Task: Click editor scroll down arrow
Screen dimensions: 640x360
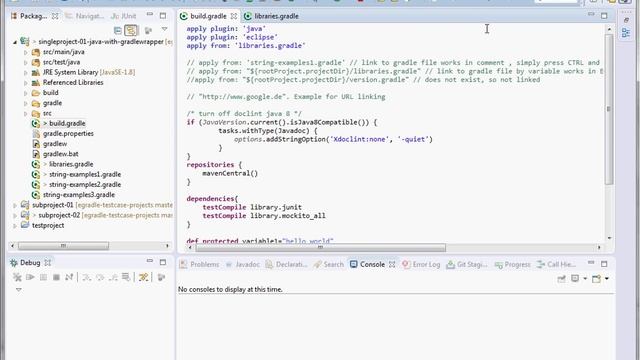Action: click(609, 238)
